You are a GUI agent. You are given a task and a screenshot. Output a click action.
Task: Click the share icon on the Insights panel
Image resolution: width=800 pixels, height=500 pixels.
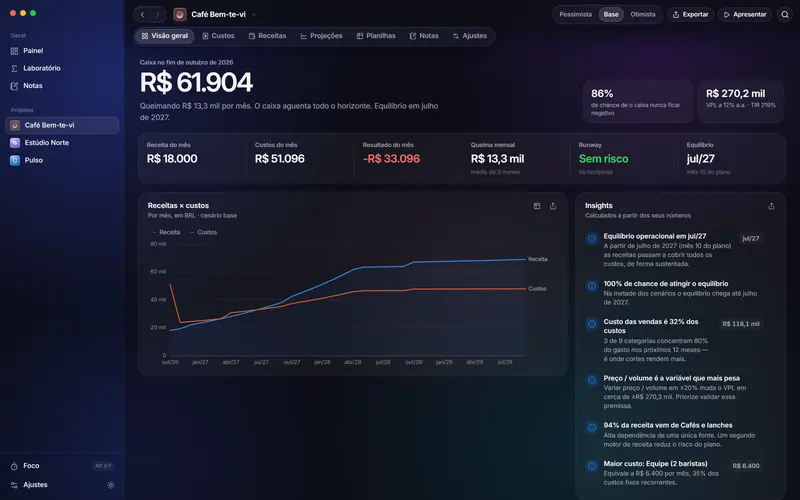(x=771, y=206)
